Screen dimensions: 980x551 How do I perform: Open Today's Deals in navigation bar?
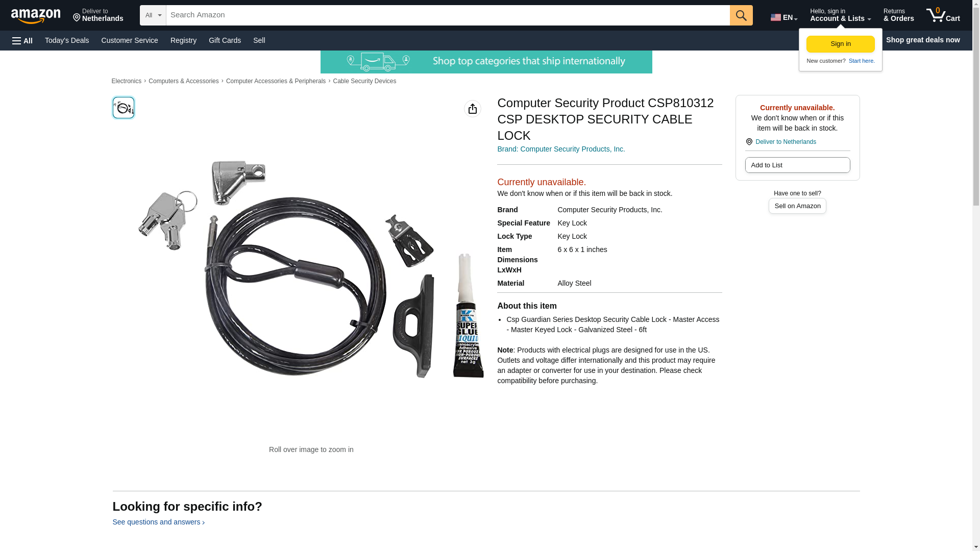[67, 40]
